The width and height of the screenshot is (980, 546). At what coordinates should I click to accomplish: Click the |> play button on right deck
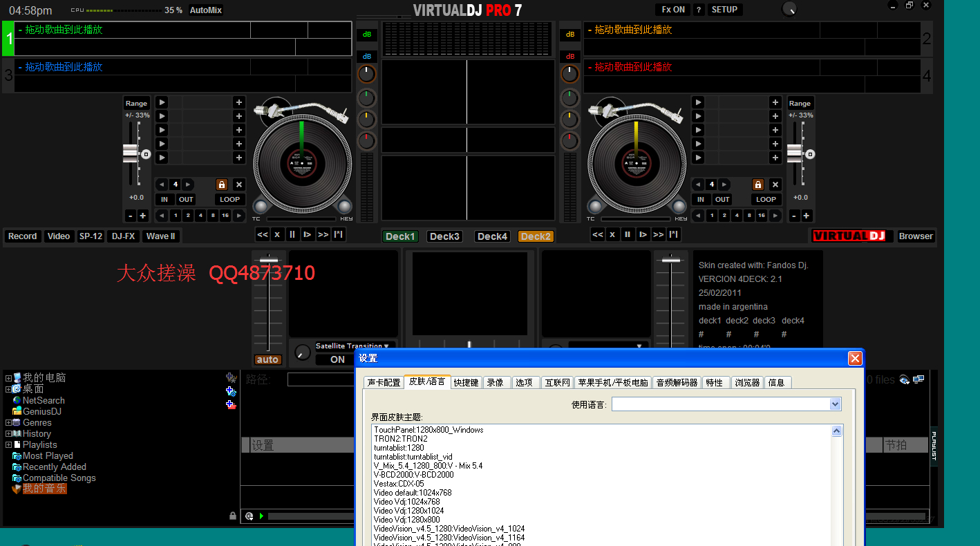[643, 234]
